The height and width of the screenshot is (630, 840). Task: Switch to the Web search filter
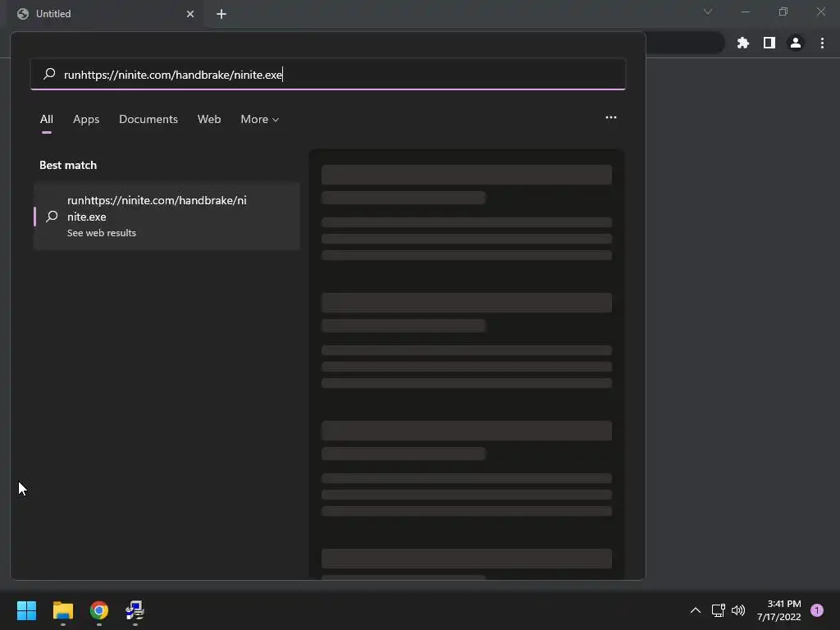209,119
